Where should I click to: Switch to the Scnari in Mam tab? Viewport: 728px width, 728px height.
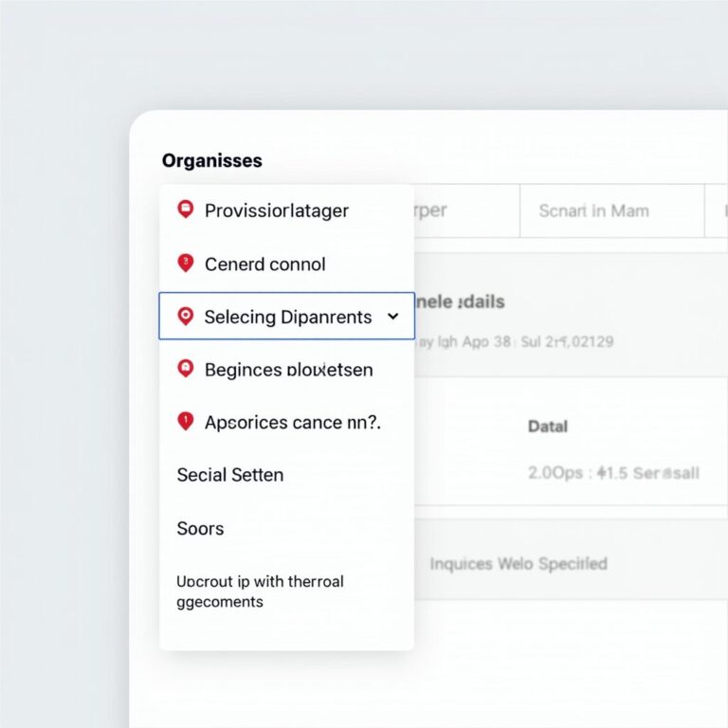click(612, 210)
